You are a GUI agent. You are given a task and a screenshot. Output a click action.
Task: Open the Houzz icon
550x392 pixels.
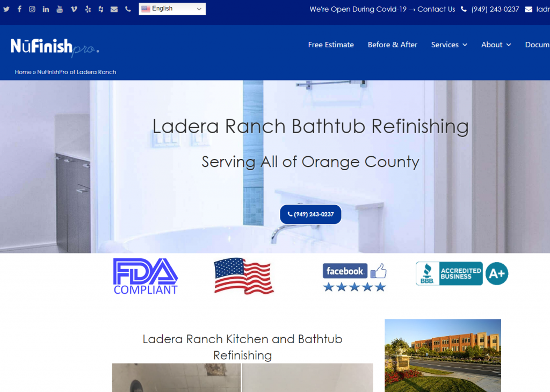click(x=100, y=9)
